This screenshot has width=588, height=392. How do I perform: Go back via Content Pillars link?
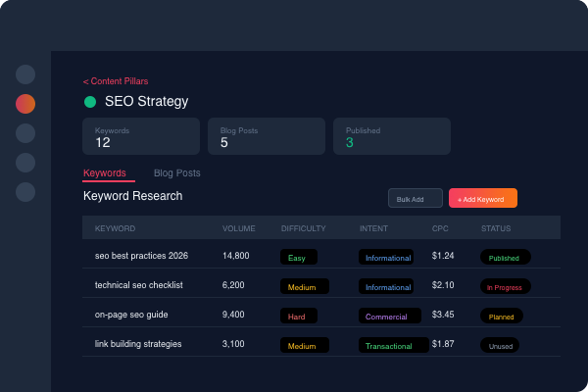point(116,81)
